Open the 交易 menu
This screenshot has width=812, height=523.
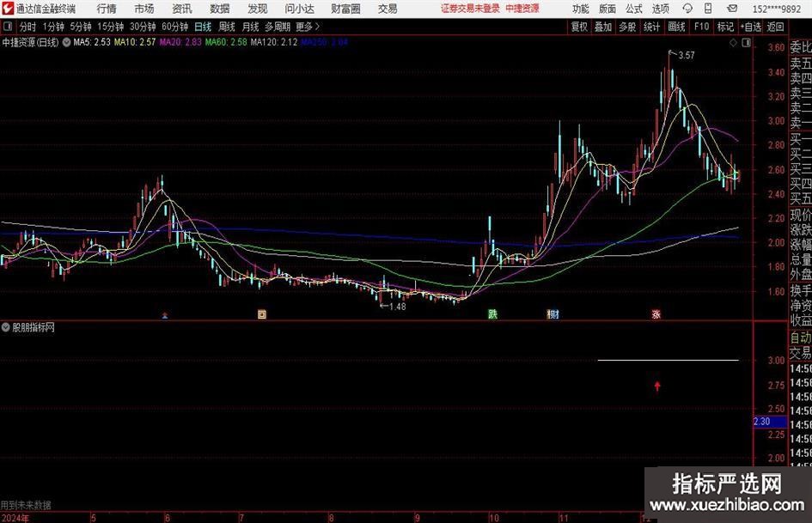click(x=388, y=9)
